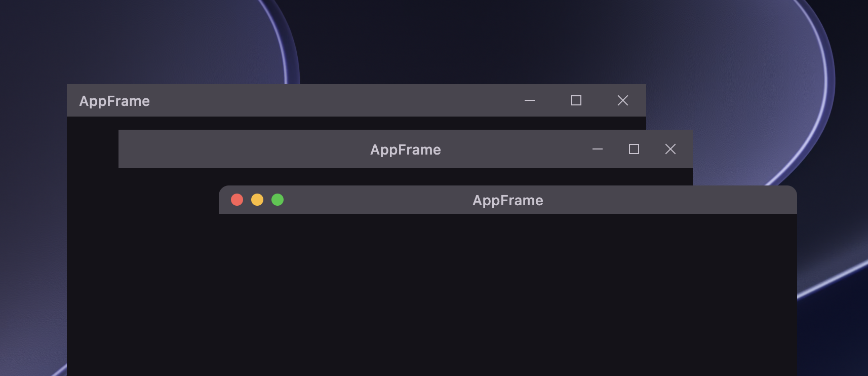Viewport: 868px width, 376px height.
Task: Click the green zoom dot on front window
Action: click(x=278, y=200)
